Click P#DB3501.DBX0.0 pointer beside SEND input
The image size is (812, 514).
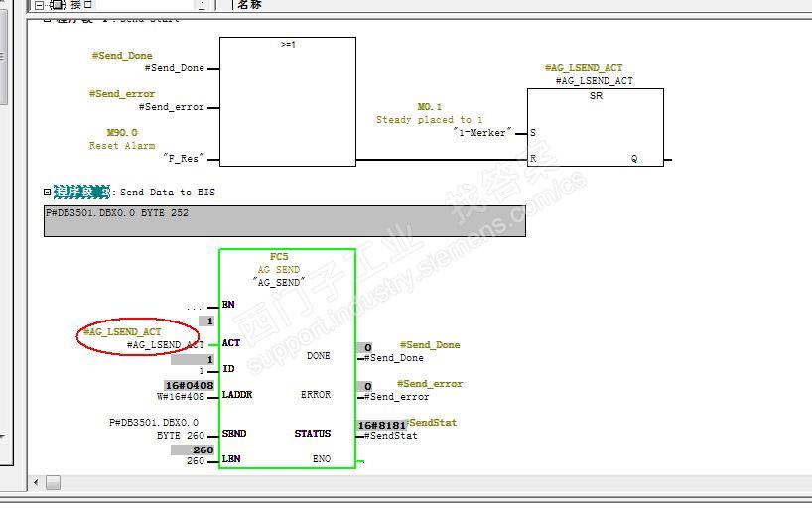[154, 423]
